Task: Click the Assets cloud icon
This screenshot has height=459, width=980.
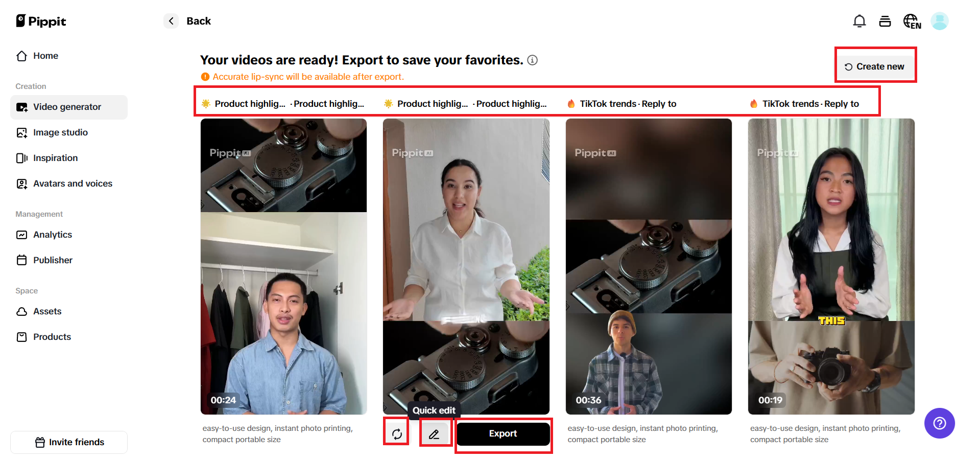Action: pos(21,311)
